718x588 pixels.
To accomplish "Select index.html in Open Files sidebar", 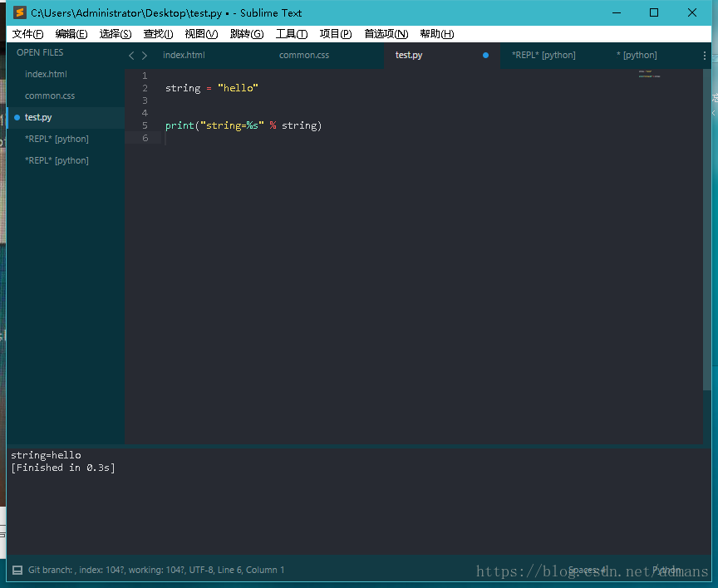I will [x=46, y=74].
